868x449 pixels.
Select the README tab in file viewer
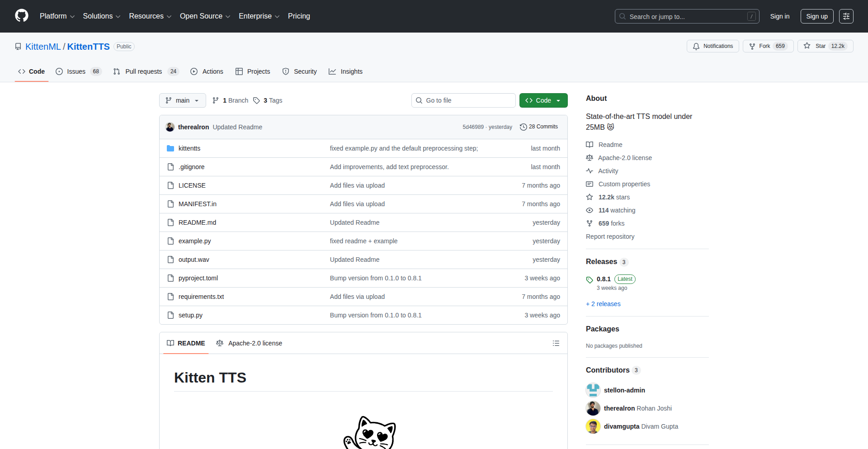pos(186,343)
